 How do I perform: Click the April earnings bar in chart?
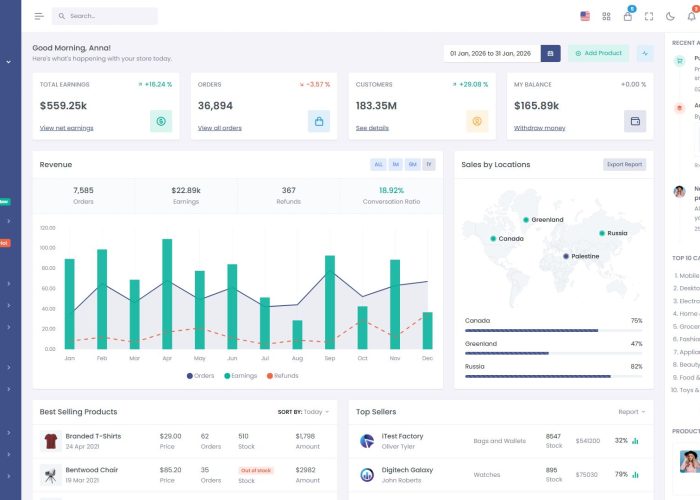(x=167, y=294)
